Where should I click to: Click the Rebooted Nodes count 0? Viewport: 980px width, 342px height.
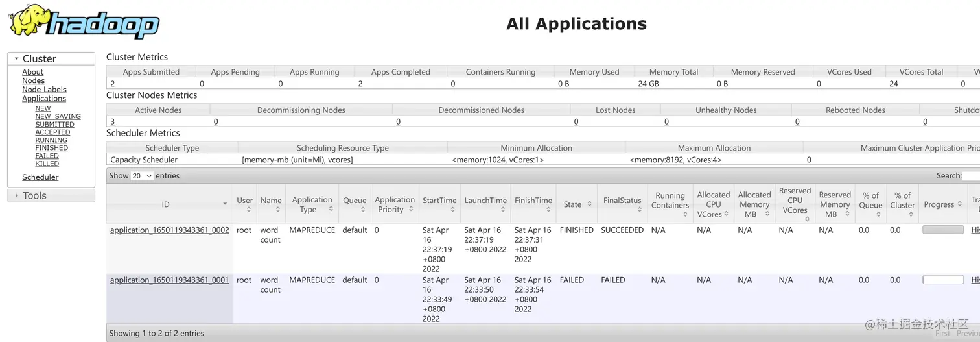click(797, 121)
